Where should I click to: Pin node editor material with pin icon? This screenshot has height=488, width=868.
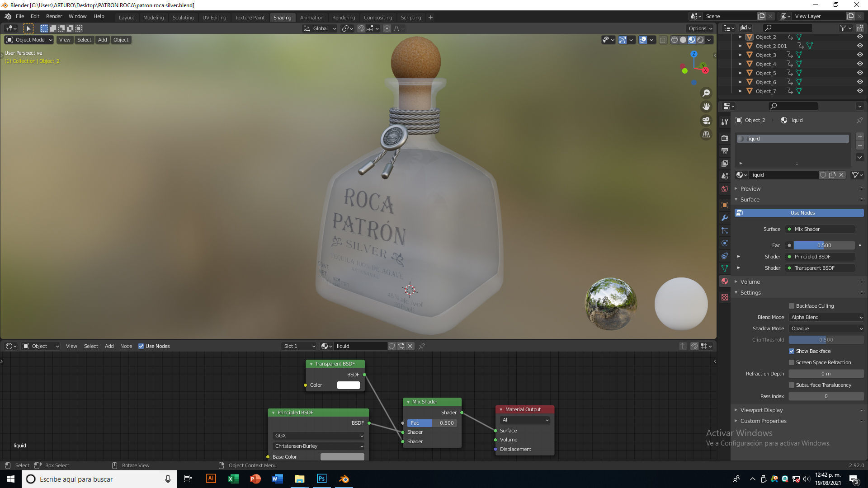tap(422, 346)
